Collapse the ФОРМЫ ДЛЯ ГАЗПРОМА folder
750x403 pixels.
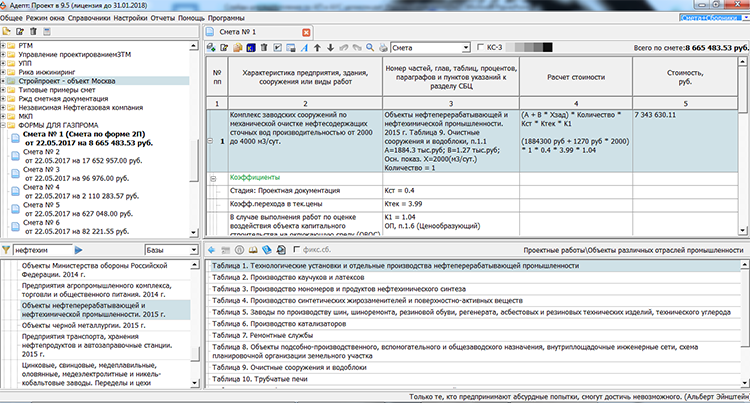(3, 125)
